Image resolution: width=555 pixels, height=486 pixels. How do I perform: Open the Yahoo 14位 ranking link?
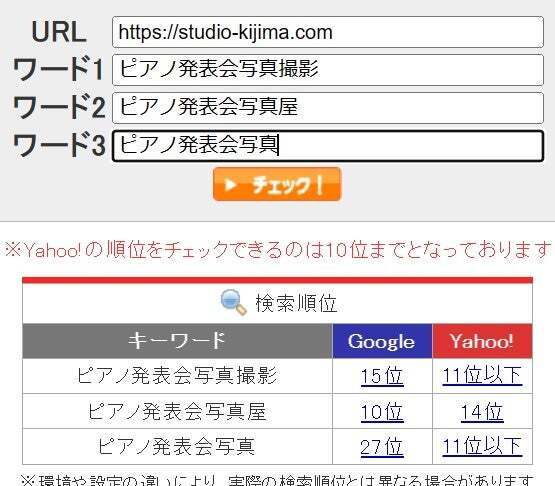482,412
